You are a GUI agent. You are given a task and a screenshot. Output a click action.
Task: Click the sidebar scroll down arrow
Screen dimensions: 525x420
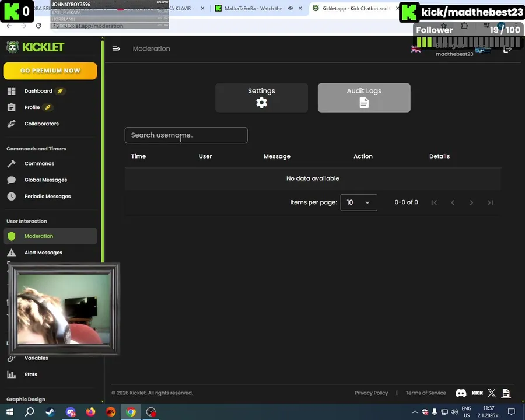pyautogui.click(x=102, y=401)
